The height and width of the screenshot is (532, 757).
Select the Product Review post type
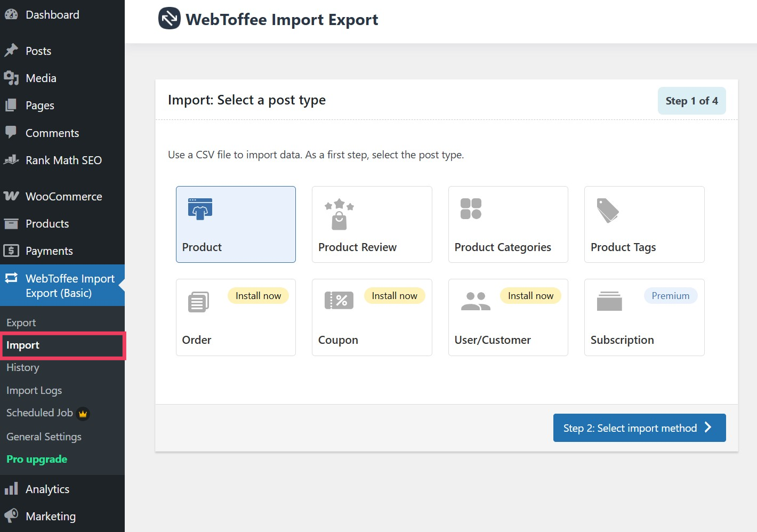[372, 224]
